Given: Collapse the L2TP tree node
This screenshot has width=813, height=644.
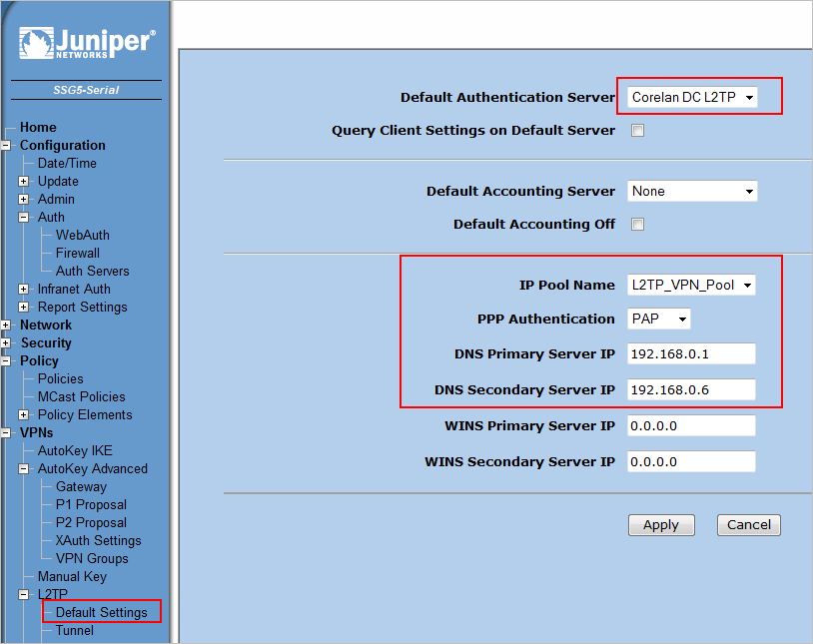Looking at the screenshot, I should (x=24, y=595).
